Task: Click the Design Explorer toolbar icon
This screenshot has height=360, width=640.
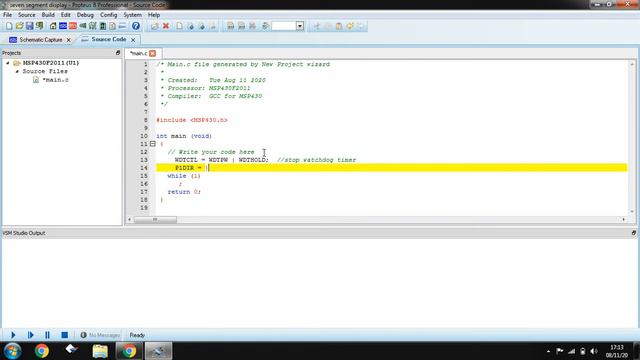Action: pos(102,26)
